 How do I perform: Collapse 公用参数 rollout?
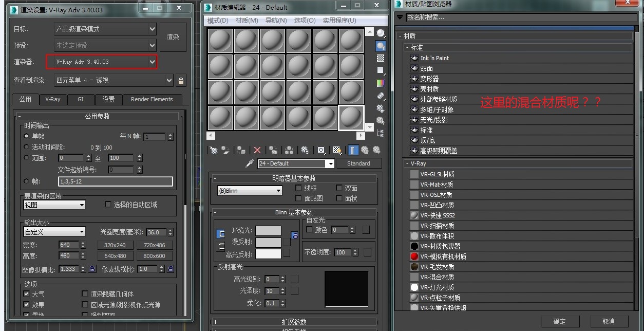pyautogui.click(x=98, y=116)
